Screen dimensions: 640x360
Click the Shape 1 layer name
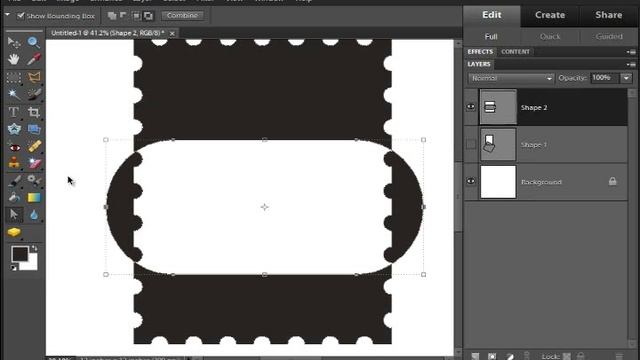534,145
